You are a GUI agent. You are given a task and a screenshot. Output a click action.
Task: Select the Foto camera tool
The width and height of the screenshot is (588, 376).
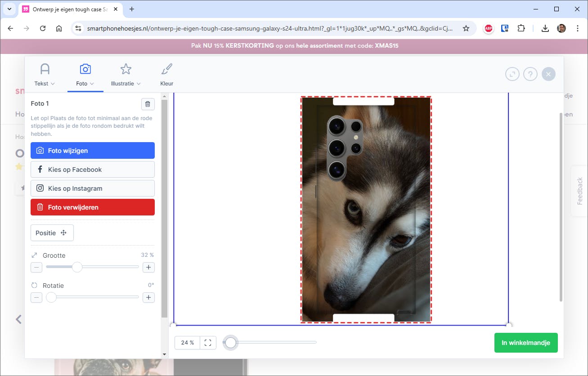pyautogui.click(x=85, y=75)
